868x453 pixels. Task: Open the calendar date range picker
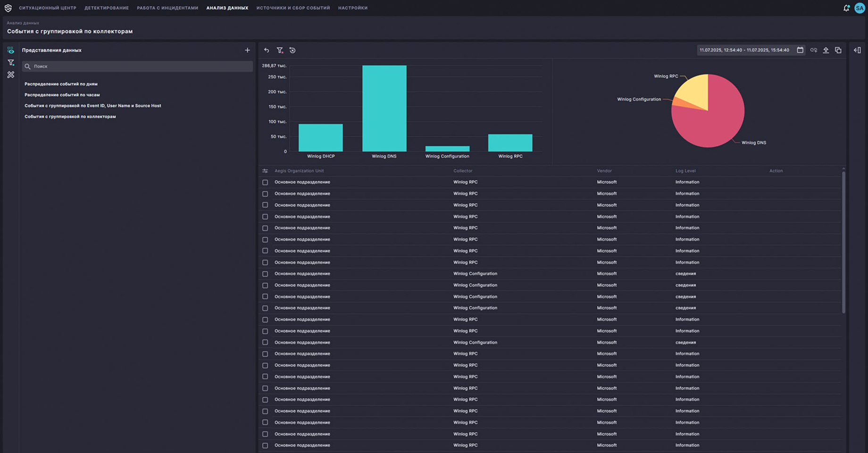800,50
